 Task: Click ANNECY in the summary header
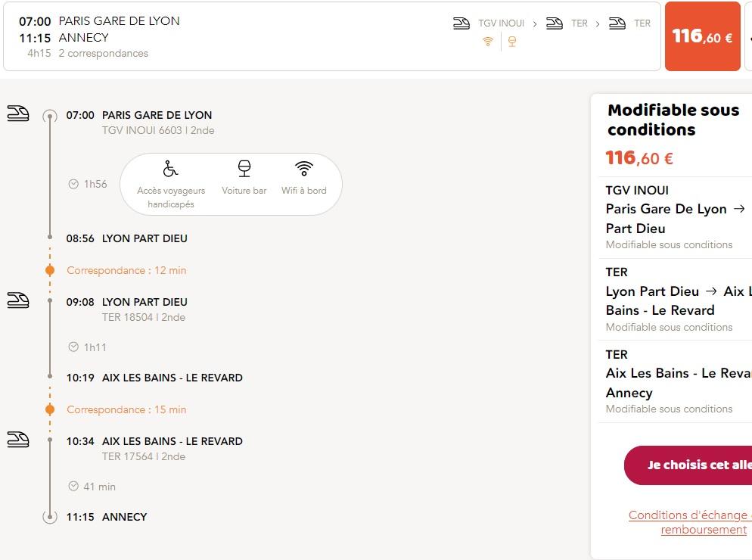[x=84, y=37]
